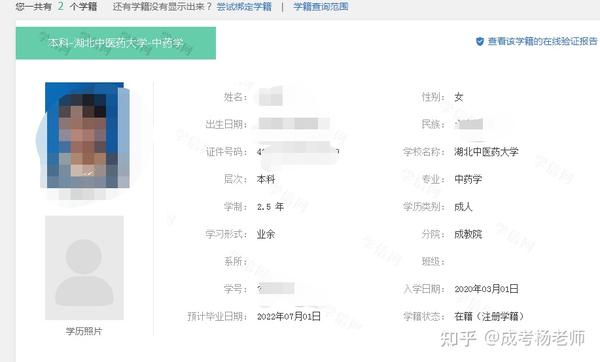Click the study form value 业余
This screenshot has height=362, width=600.
pyautogui.click(x=266, y=234)
